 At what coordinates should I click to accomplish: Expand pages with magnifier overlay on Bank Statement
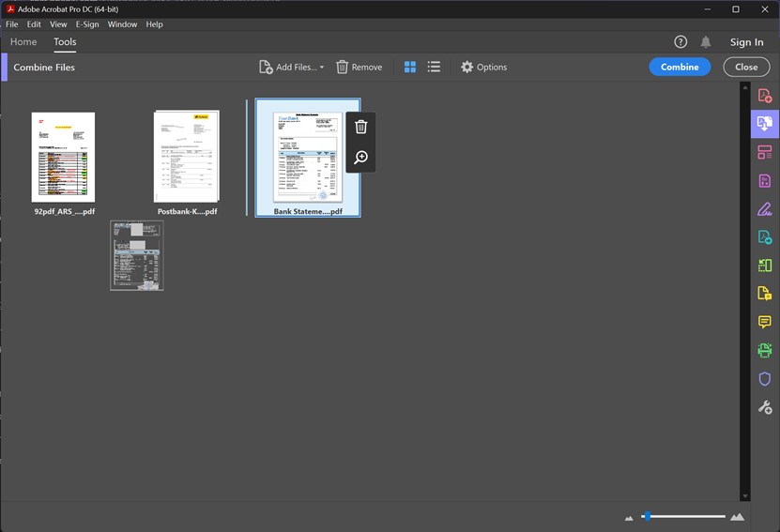click(361, 157)
